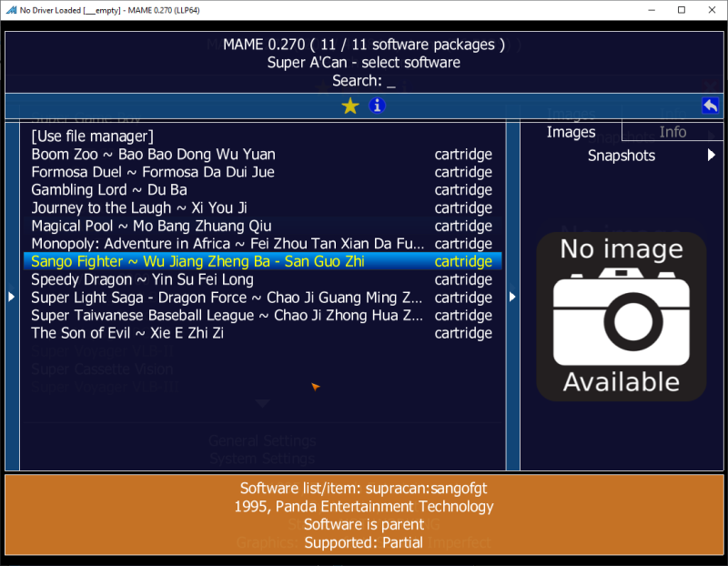
Task: Select Formosa Duel ~ Formosa Da Dui Jue
Action: pos(262,172)
